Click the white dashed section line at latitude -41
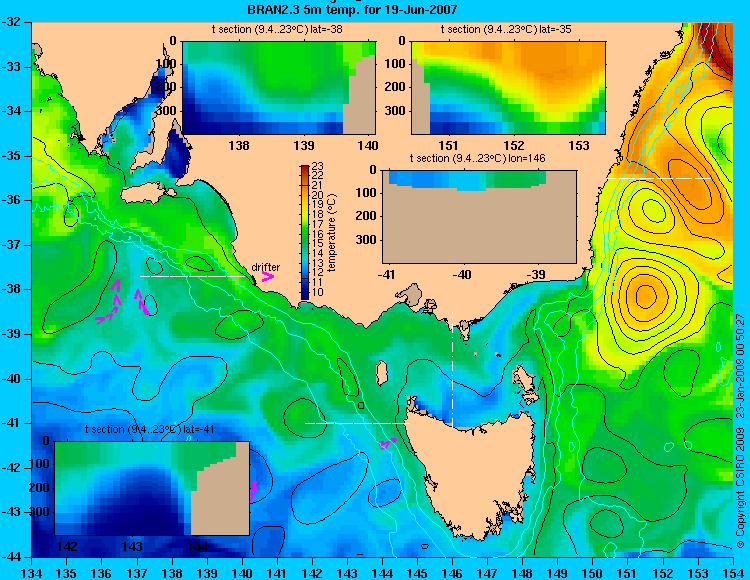 point(357,423)
